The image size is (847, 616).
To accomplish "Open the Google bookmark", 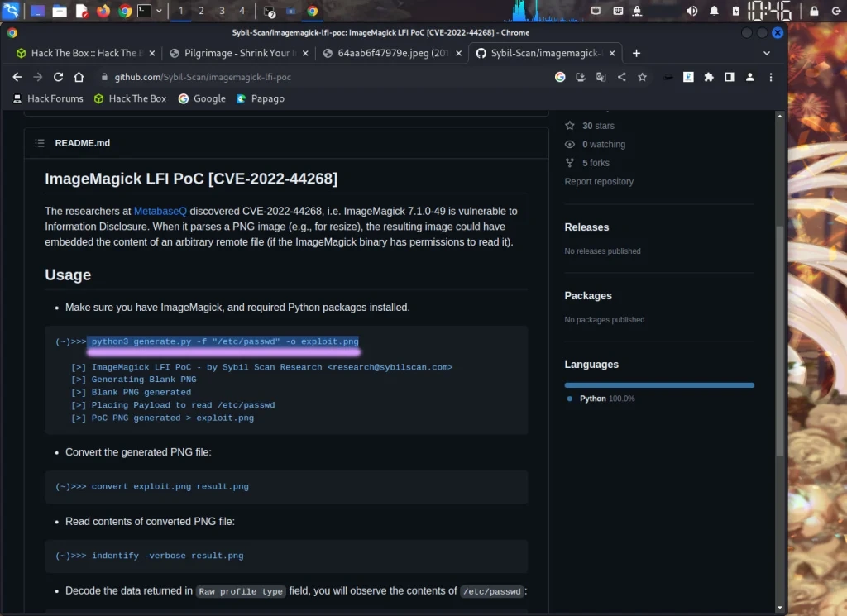I will [x=202, y=98].
